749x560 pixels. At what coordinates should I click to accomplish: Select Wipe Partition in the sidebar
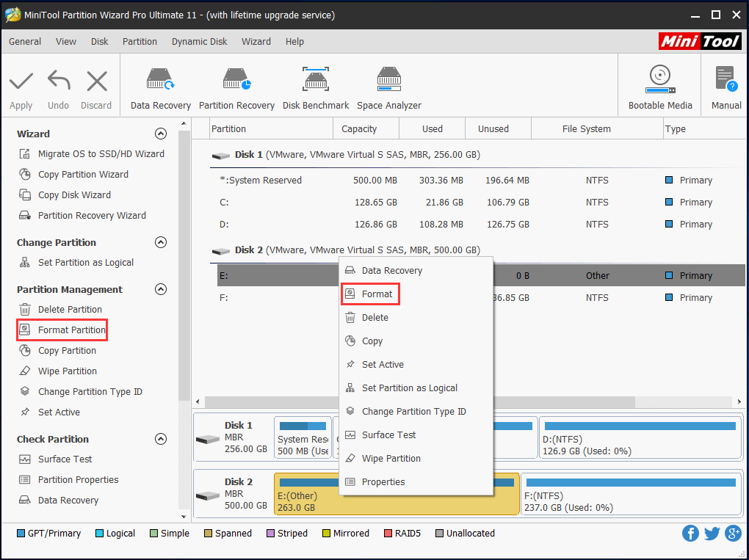58,371
